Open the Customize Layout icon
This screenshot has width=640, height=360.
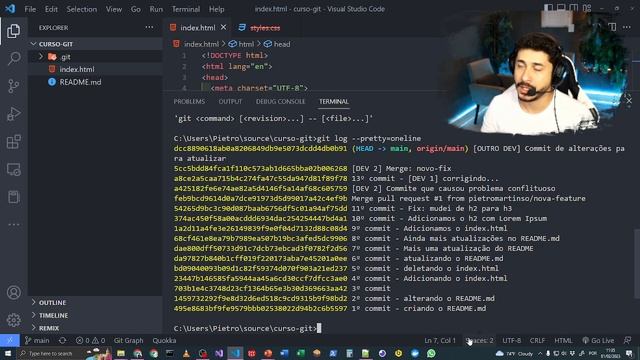587,8
